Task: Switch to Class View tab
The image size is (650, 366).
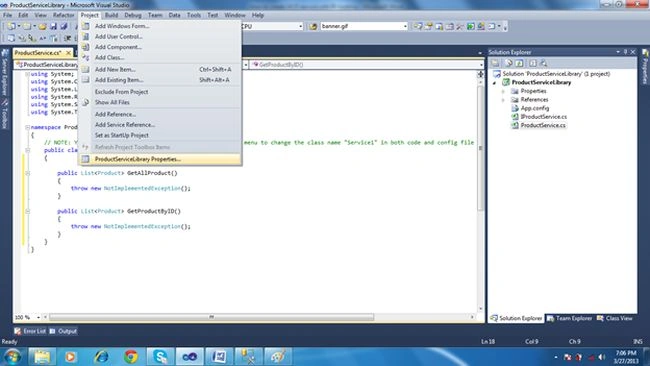Action: pos(615,318)
